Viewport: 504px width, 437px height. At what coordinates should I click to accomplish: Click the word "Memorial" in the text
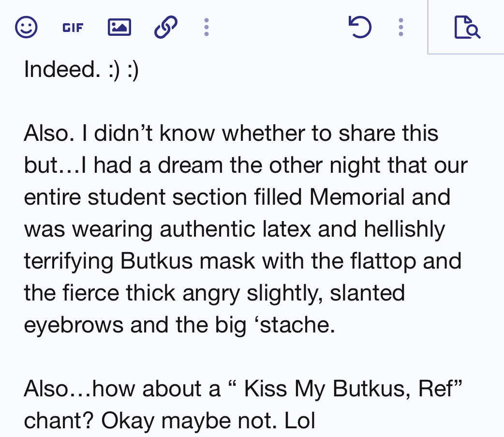(x=357, y=197)
